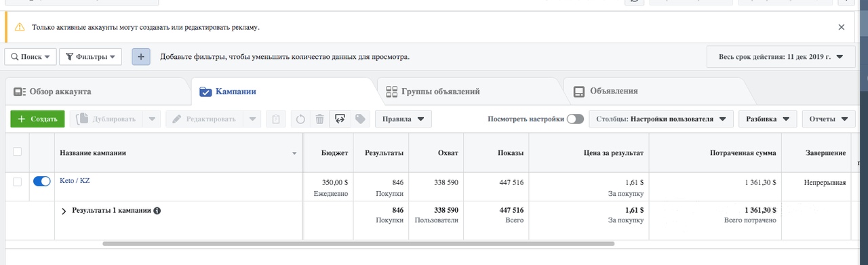Image resolution: width=868 pixels, height=265 pixels.
Task: Click Keto / KZ row 1,61 $ cost cell
Action: 589,187
